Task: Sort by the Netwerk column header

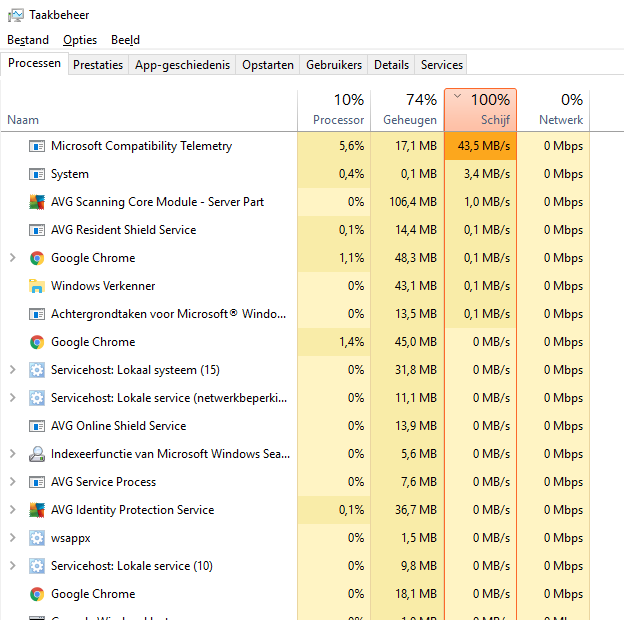Action: [x=553, y=110]
